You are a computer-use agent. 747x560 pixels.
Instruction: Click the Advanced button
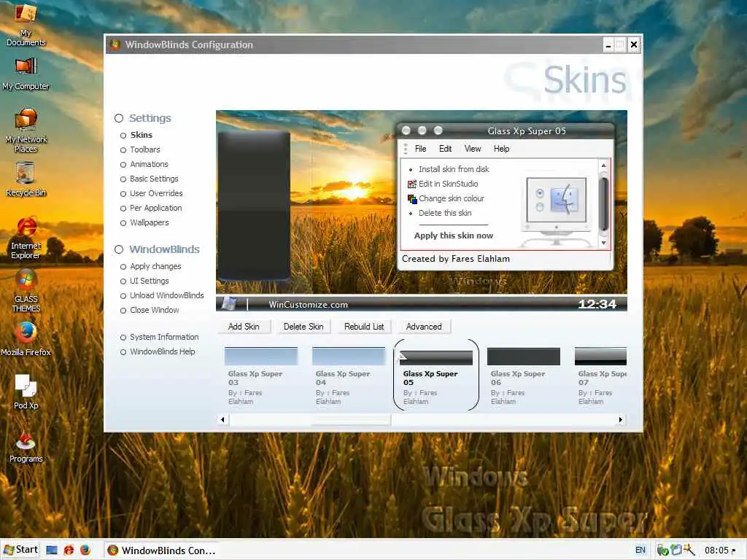click(424, 327)
